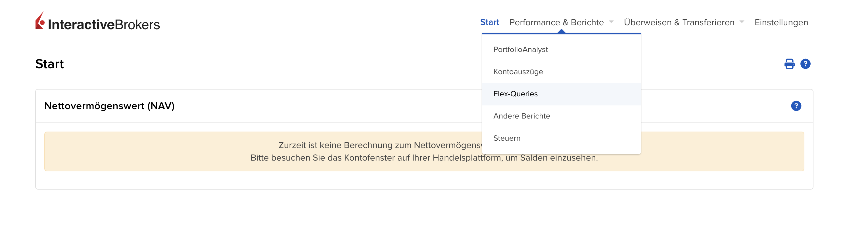Open the Überweisen & Transferieren menu label
Viewport: 868px width, 241px height.
[679, 22]
